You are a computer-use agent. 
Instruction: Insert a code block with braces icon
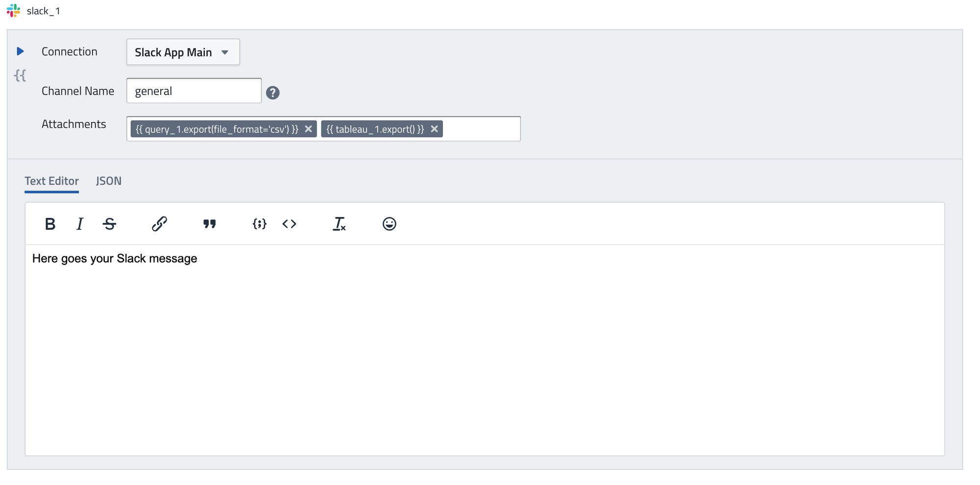(259, 224)
